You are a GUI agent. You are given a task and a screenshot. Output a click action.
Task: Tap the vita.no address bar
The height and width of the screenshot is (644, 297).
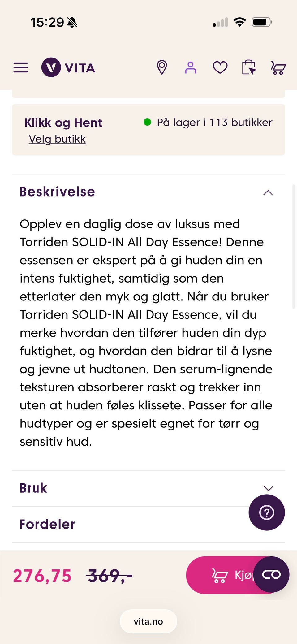[148, 621]
